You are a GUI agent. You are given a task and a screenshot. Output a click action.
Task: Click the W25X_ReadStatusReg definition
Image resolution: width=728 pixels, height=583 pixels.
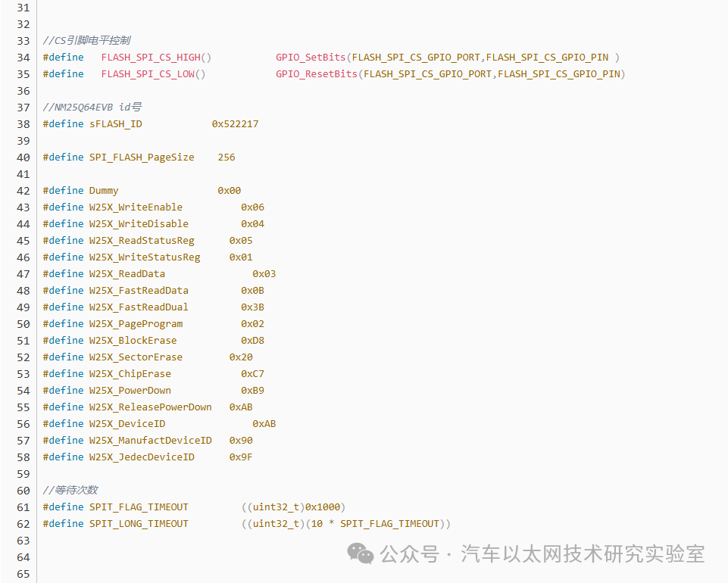point(148,241)
